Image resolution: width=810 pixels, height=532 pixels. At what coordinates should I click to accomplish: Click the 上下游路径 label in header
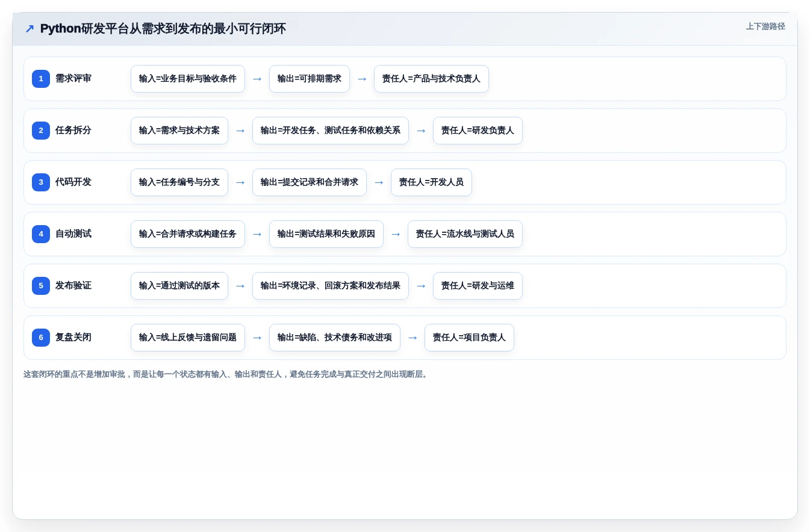pos(765,26)
